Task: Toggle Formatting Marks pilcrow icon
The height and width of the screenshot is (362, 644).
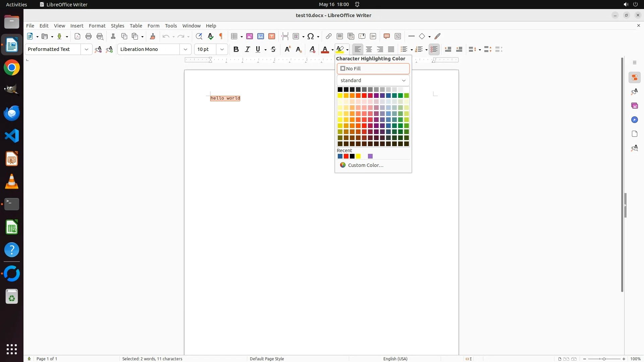Action: [x=221, y=36]
